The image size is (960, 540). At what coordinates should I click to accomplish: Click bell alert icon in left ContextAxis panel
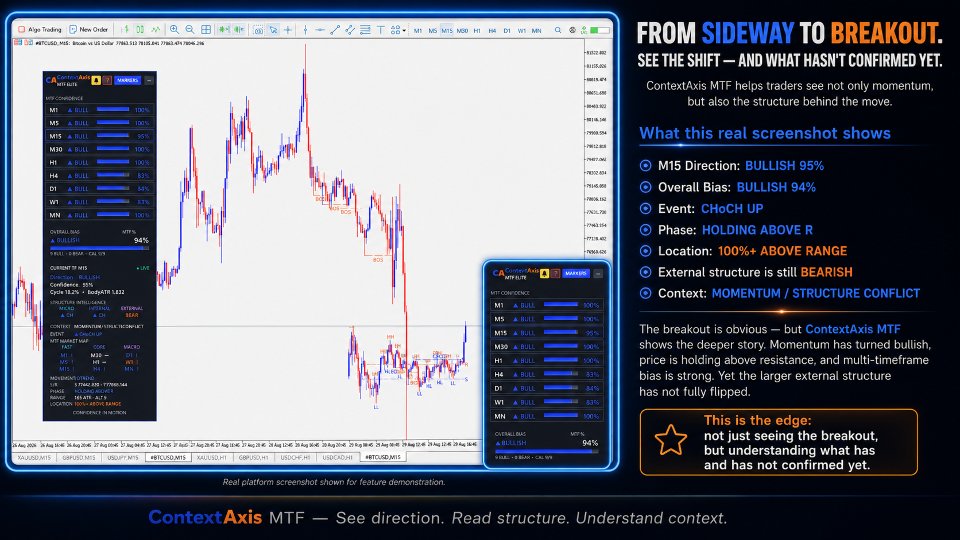[96, 80]
